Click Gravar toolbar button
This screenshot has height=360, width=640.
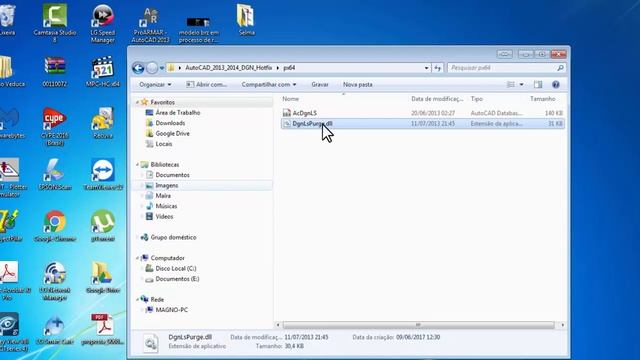(x=320, y=84)
